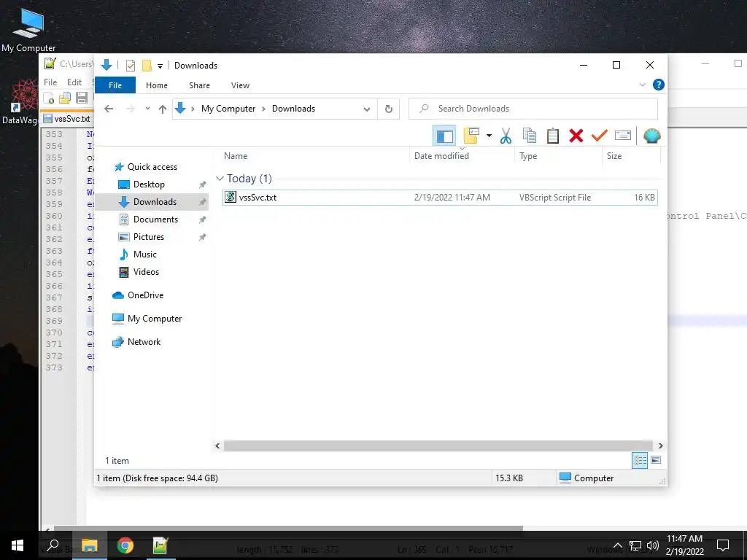Toggle the navigation pane toolbar button
Screen dimensions: 747x560
(444, 136)
